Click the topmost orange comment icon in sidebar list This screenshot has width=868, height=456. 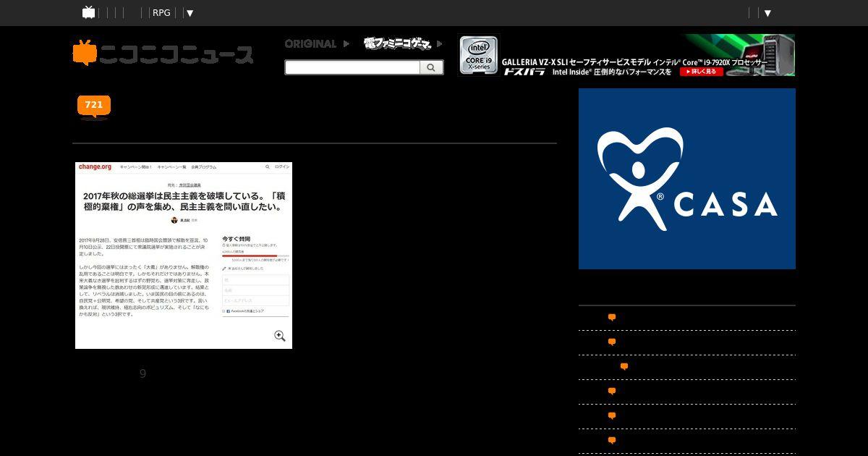[612, 318]
